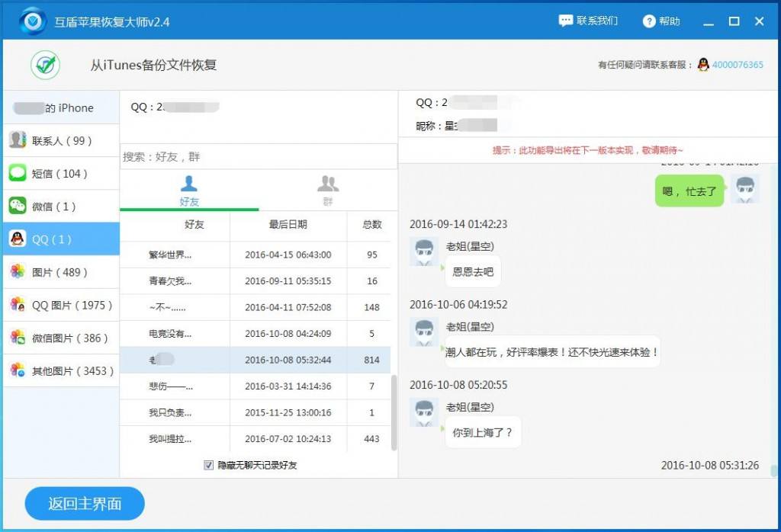Select friend row 我叫提拉...
Viewport: 781px width, 532px height.
tap(255, 439)
